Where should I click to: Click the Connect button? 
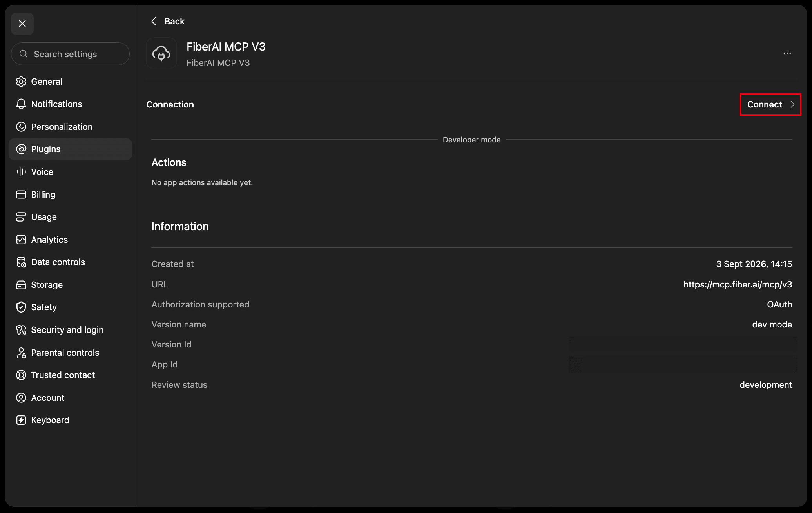tap(770, 104)
